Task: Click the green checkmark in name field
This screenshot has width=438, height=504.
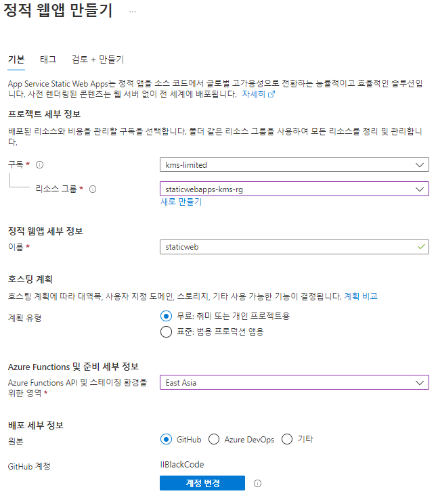Action: tap(421, 246)
